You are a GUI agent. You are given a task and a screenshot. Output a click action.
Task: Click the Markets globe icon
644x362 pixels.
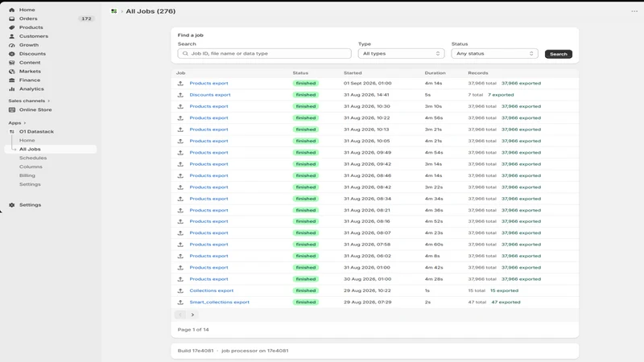tap(11, 72)
